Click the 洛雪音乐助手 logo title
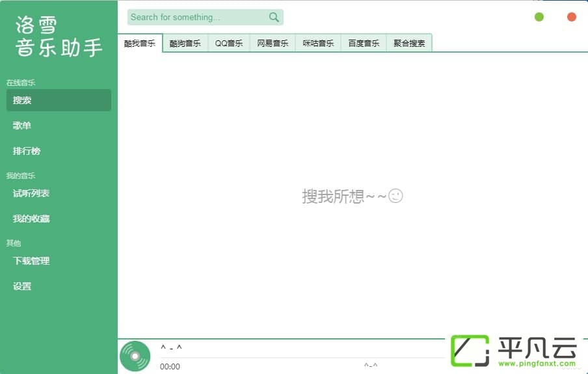The width and height of the screenshot is (588, 374). (x=59, y=37)
